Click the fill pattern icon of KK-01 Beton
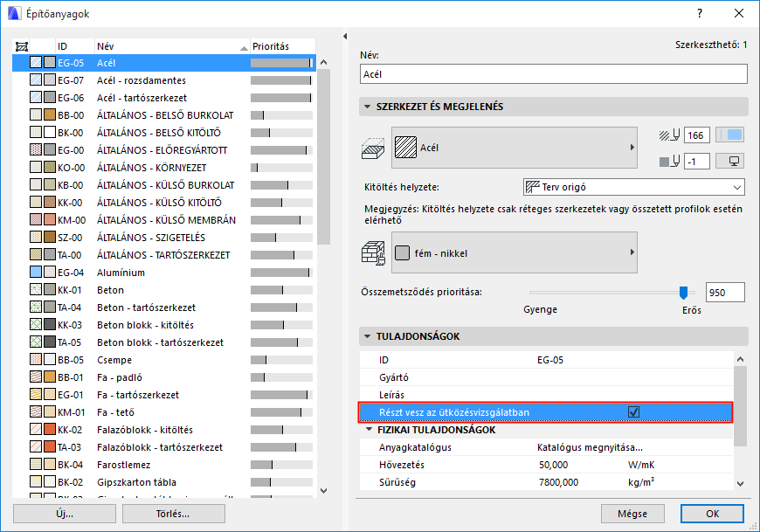 36,290
